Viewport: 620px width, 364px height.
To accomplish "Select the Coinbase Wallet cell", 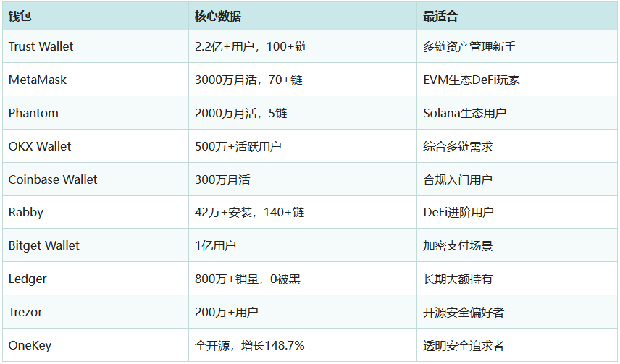I will 96,179.
